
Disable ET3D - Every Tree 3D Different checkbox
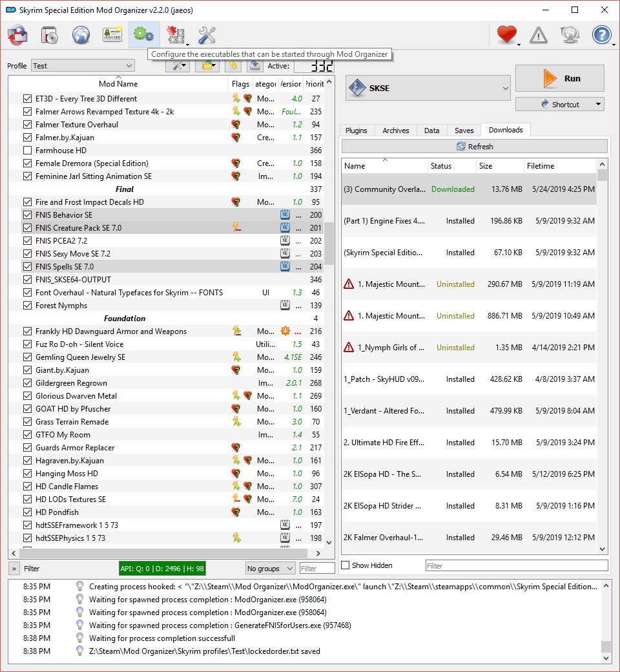[x=27, y=99]
